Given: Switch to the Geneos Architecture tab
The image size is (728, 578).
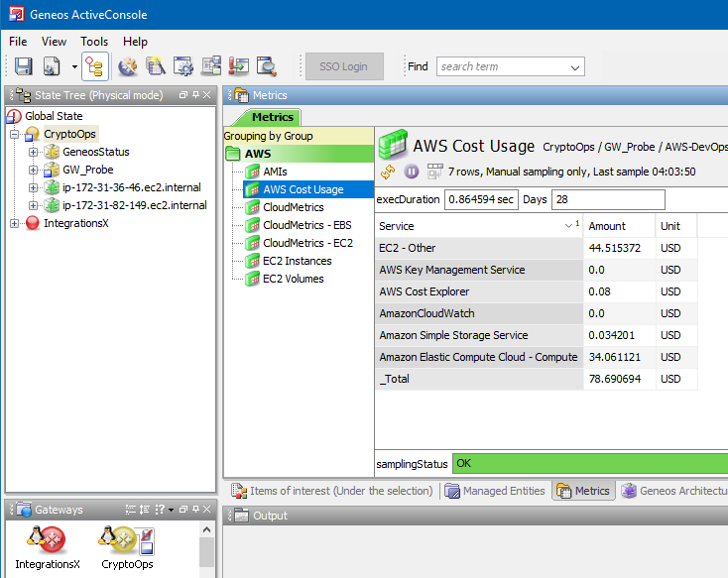Looking at the screenshot, I should 674,491.
